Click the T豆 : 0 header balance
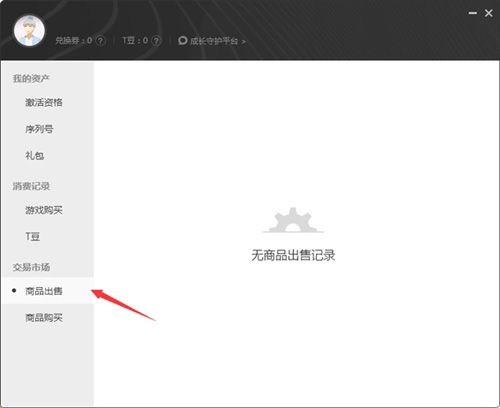 click(135, 41)
